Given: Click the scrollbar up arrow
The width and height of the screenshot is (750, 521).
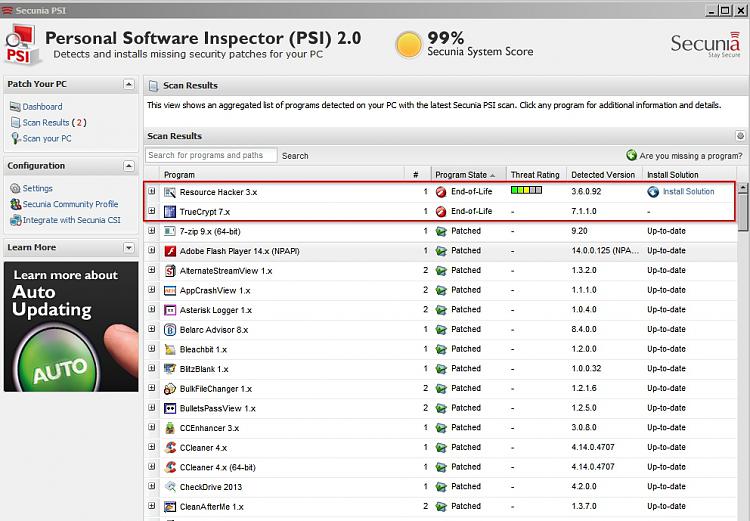Looking at the screenshot, I should click(x=742, y=188).
